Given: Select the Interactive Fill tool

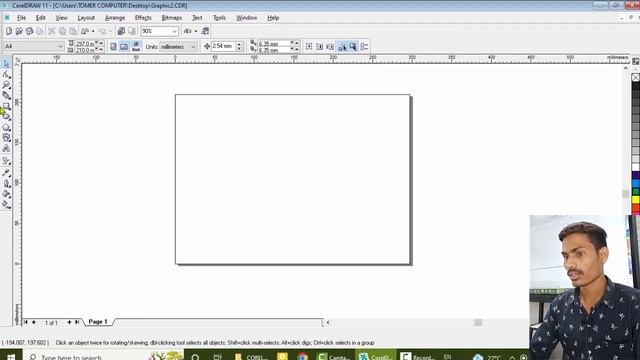Looking at the screenshot, I should [6, 204].
